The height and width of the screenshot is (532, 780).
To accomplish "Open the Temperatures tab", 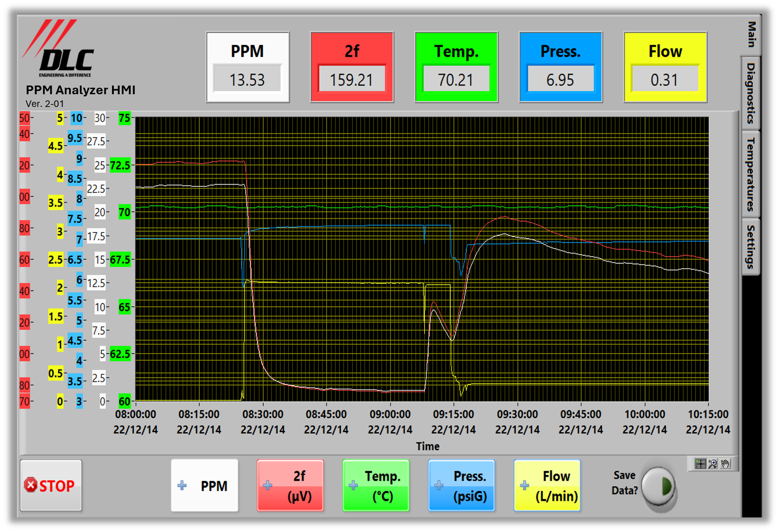I will pyautogui.click(x=751, y=174).
